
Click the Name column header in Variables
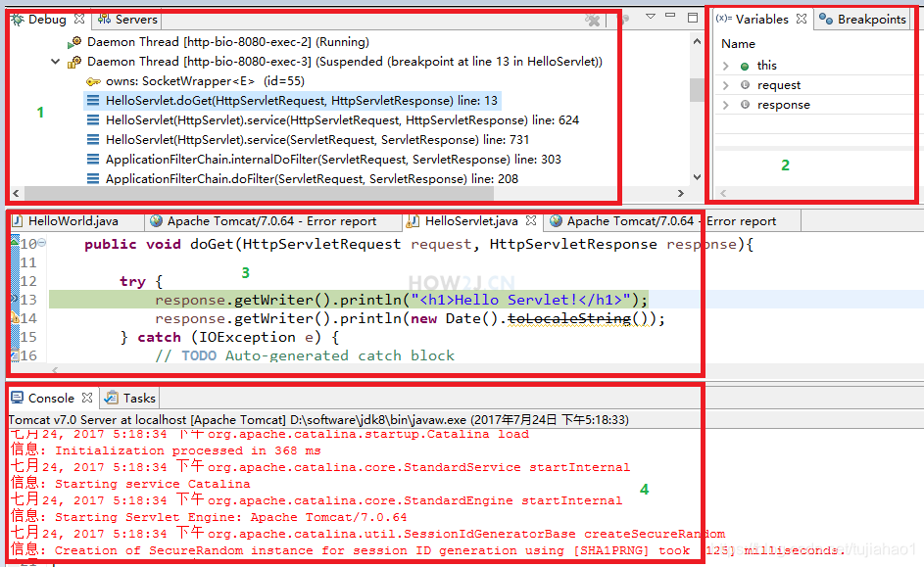pos(739,44)
